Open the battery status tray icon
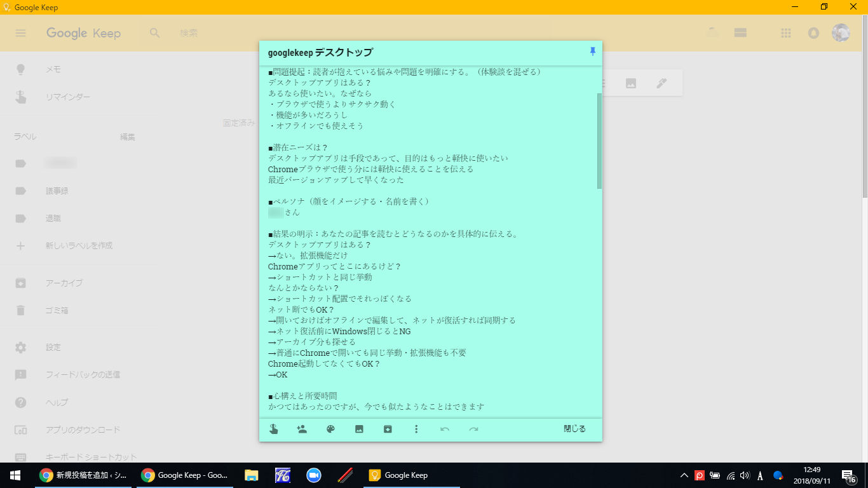The image size is (868, 488). click(715, 475)
